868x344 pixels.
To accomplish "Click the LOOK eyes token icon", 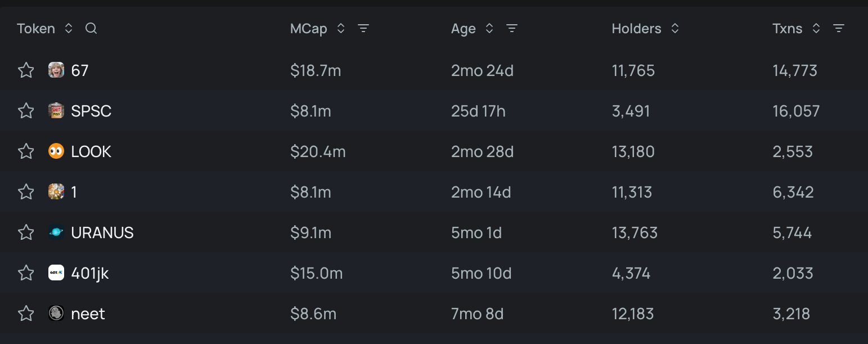I will coord(56,151).
